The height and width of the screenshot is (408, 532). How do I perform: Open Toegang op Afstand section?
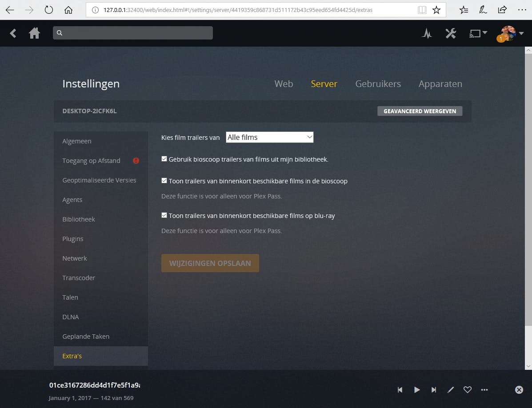(101, 161)
